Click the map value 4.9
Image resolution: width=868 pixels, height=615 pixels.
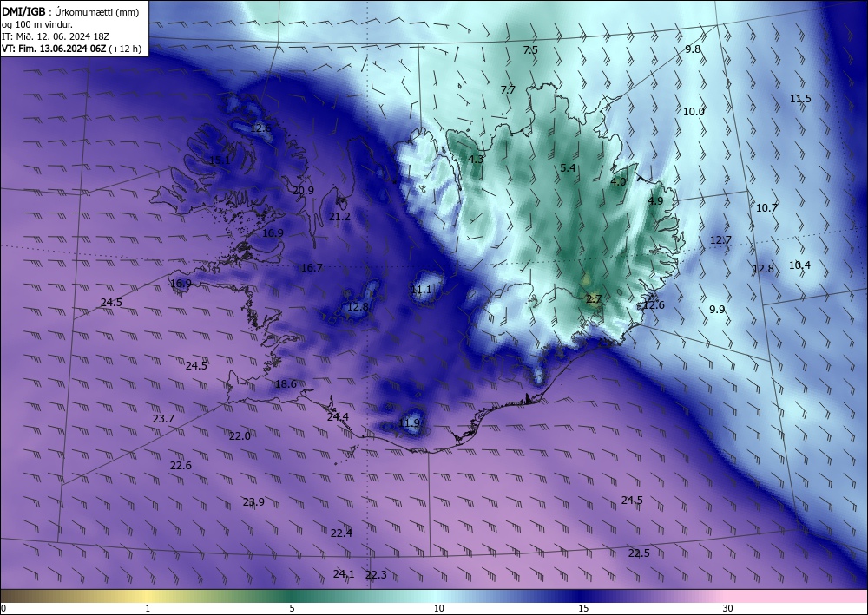(x=655, y=200)
